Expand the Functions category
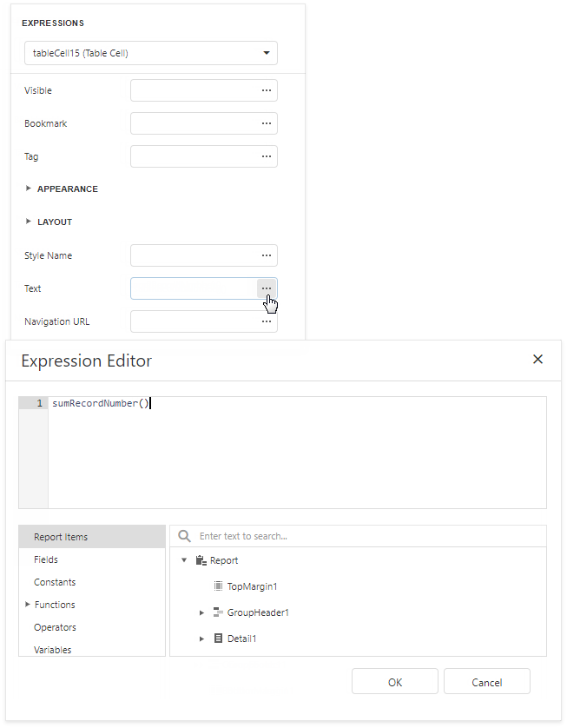The height and width of the screenshot is (728, 567). click(x=27, y=605)
